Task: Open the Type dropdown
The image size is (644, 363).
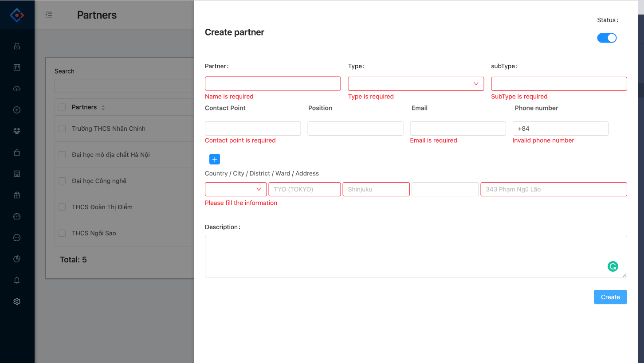Action: coord(416,84)
